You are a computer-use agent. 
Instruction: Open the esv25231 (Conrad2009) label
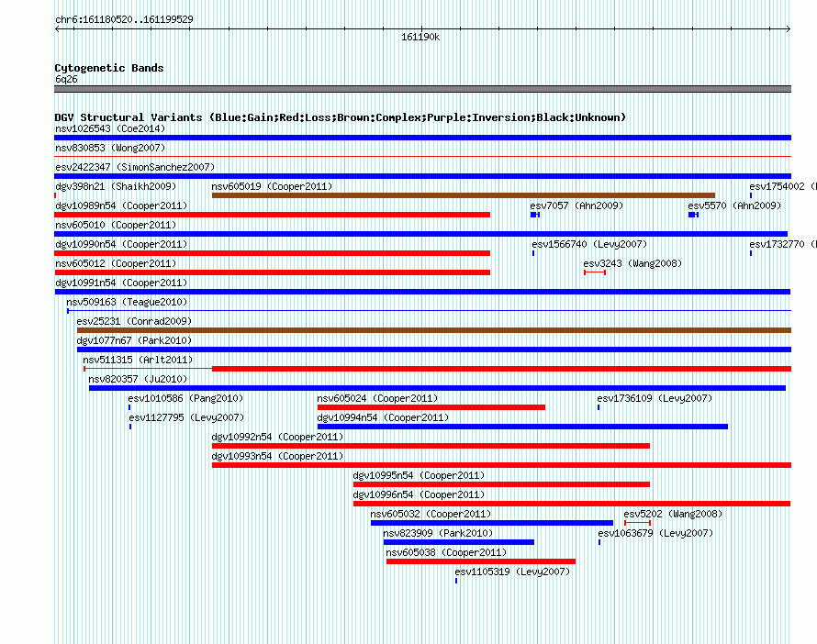(x=134, y=321)
